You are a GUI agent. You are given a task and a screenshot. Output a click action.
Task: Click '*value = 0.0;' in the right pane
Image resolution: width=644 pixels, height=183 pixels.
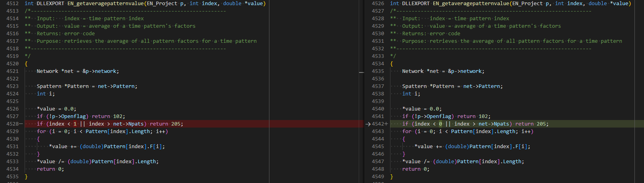pyautogui.click(x=422, y=109)
